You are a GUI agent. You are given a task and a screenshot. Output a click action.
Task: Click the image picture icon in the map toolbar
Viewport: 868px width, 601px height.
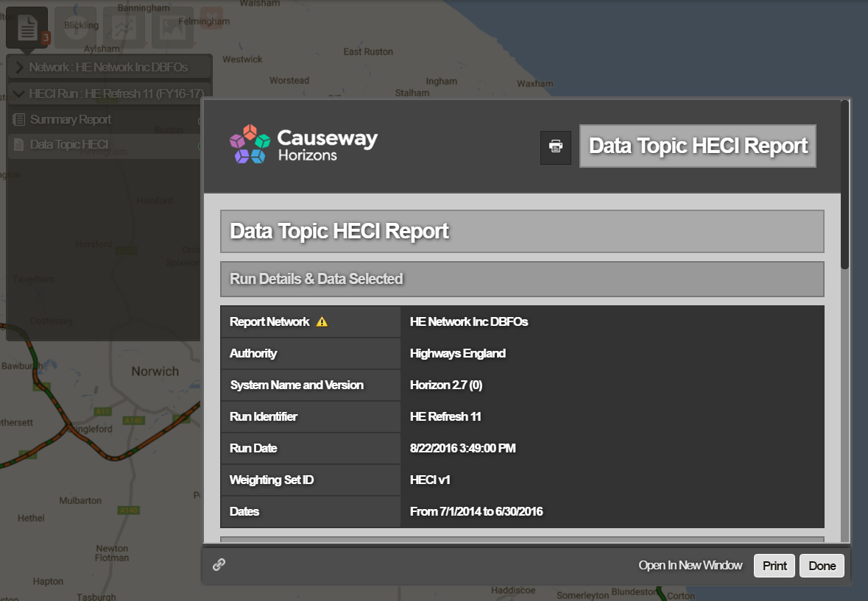point(173,27)
